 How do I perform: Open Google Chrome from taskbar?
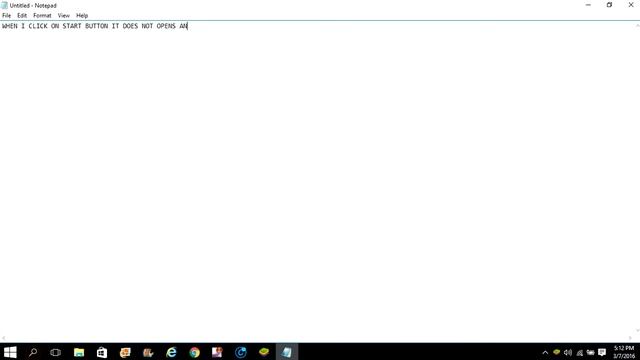[194, 352]
